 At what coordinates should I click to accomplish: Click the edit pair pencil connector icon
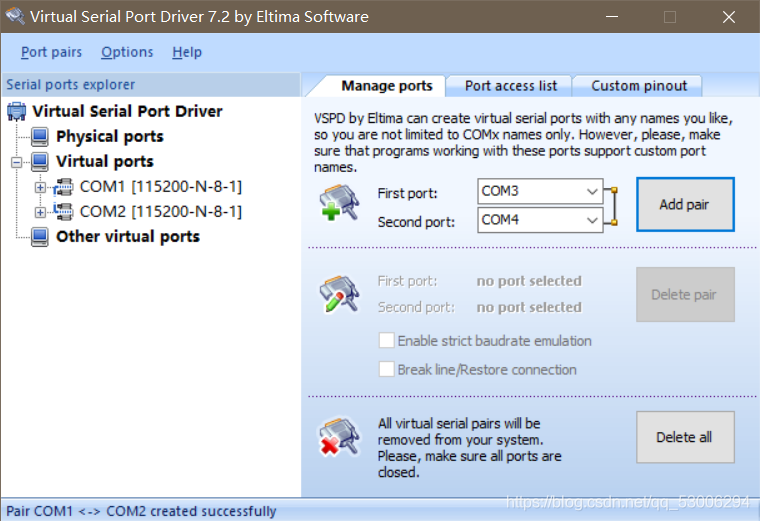pyautogui.click(x=340, y=294)
